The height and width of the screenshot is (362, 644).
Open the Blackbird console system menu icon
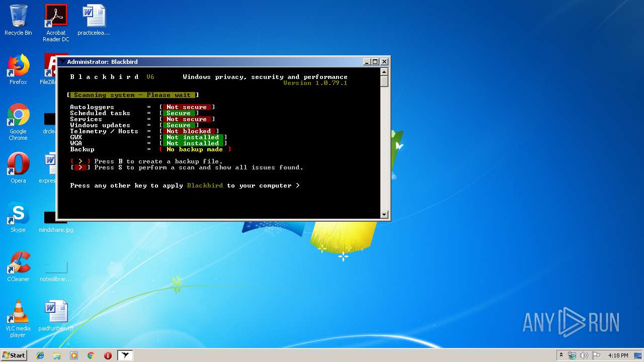pos(62,62)
